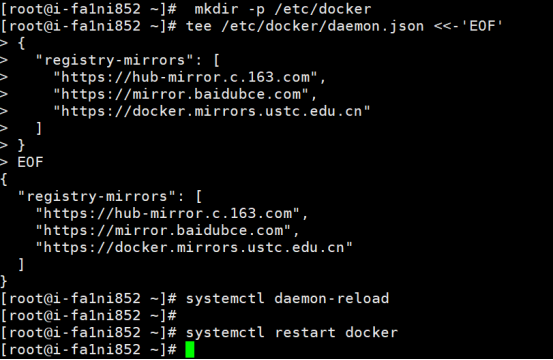
Task: Click the 'systemctl restart docker' command
Action: coord(292,332)
